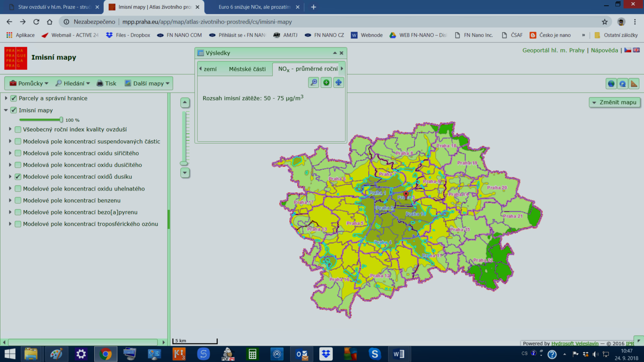Viewport: 644px width, 362px height.
Task: Adjust the Imisní mapy opacity slider at 100%
Action: pos(61,120)
